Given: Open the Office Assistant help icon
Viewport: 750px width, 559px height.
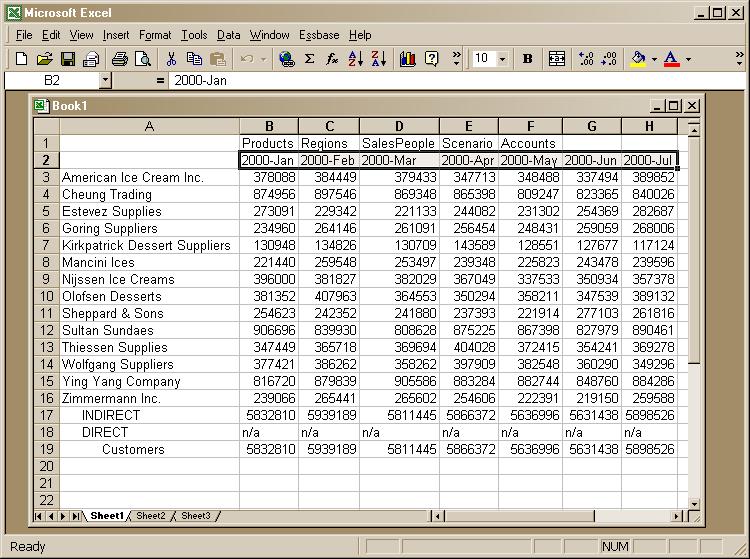Looking at the screenshot, I should pyautogui.click(x=431, y=59).
